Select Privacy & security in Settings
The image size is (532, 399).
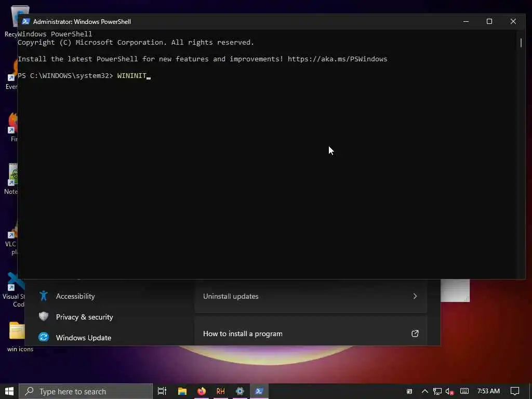coord(84,317)
